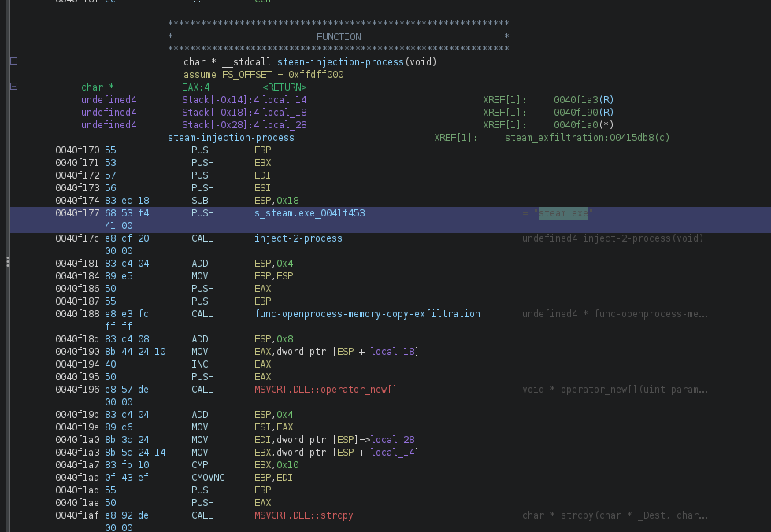Screen dimensions: 771x532
Task: Click local_28 in the MOV EDI operand
Action: (392, 440)
